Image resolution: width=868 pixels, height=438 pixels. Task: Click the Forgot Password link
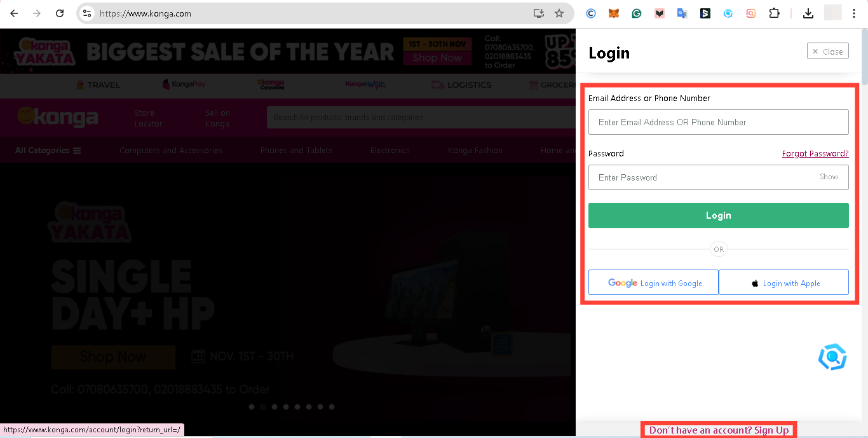point(815,154)
